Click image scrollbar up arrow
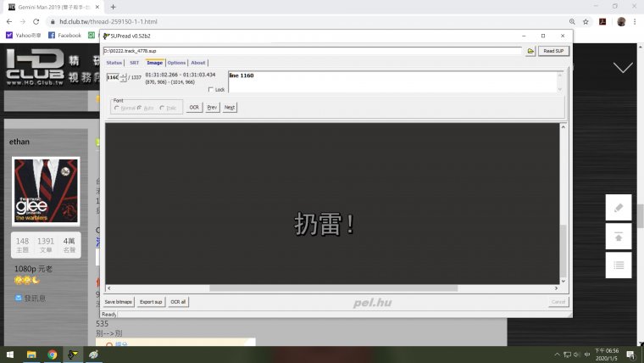The image size is (644, 363). 563,127
